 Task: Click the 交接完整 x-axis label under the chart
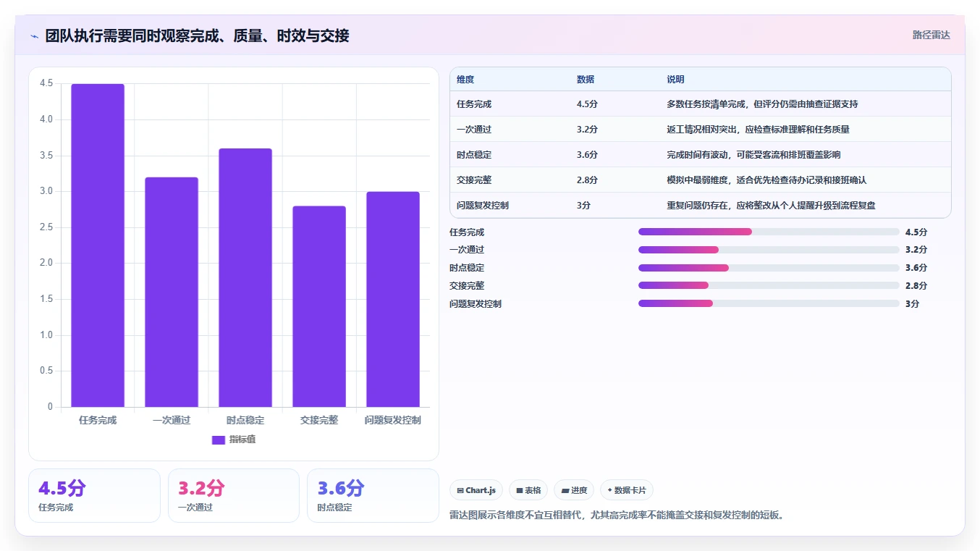(319, 421)
